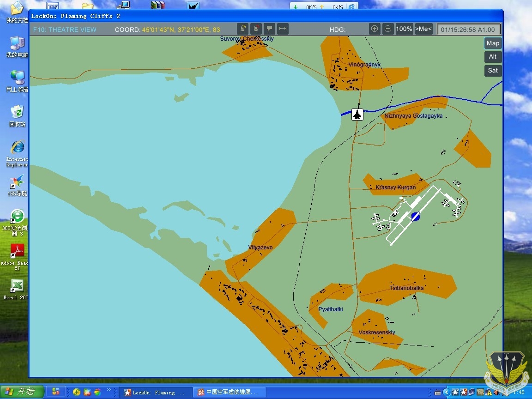Select the blue airfield marker on runway
The width and height of the screenshot is (532, 399).
coord(416,217)
